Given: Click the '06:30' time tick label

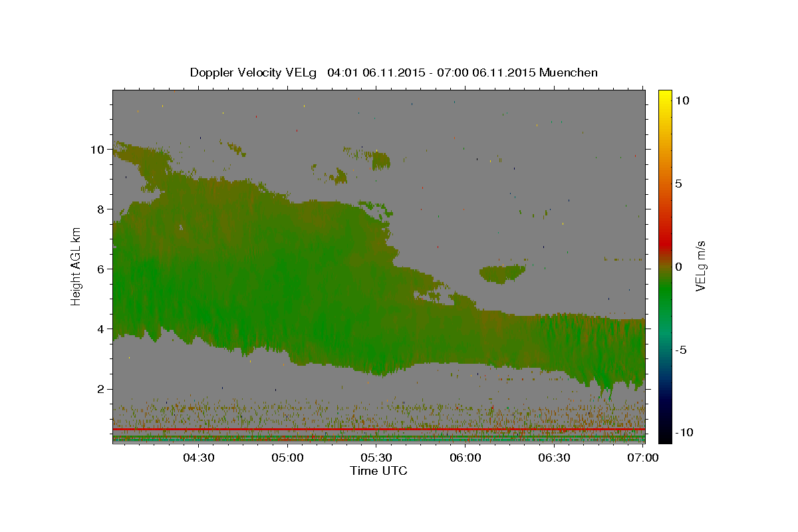Looking at the screenshot, I should 554,458.
